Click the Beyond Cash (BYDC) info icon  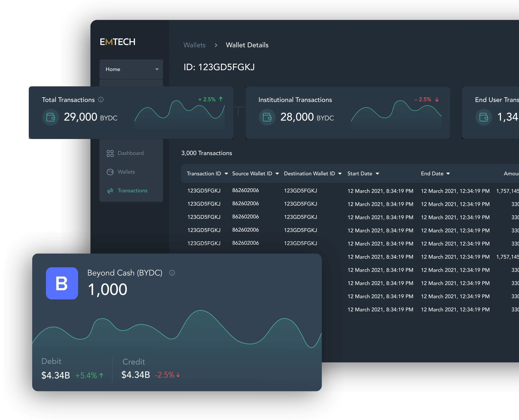(x=172, y=273)
